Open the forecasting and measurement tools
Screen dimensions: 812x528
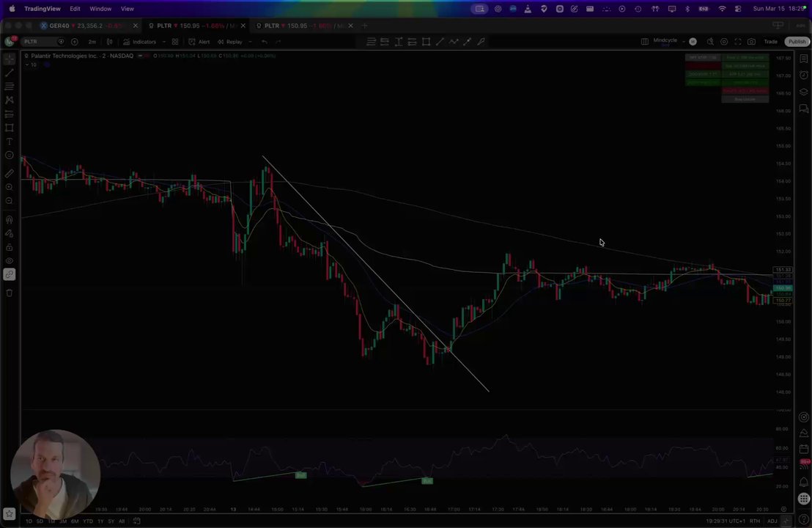click(10, 114)
